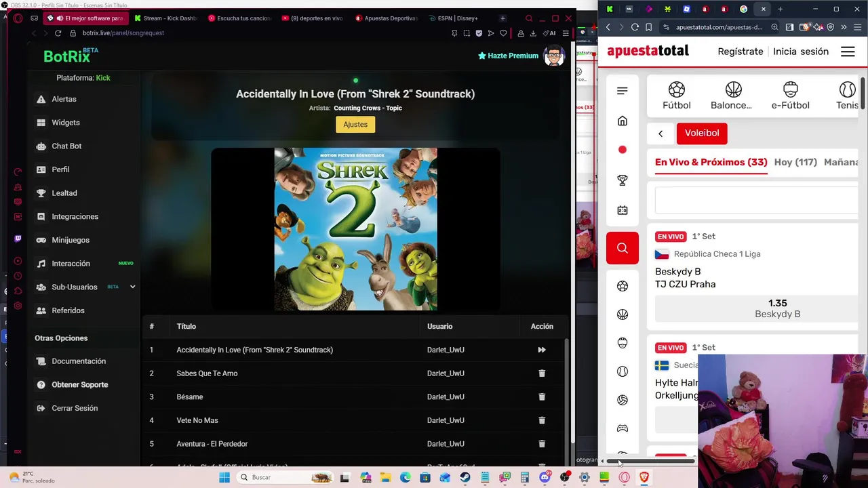Click the Hazte Premium link

[x=508, y=56]
